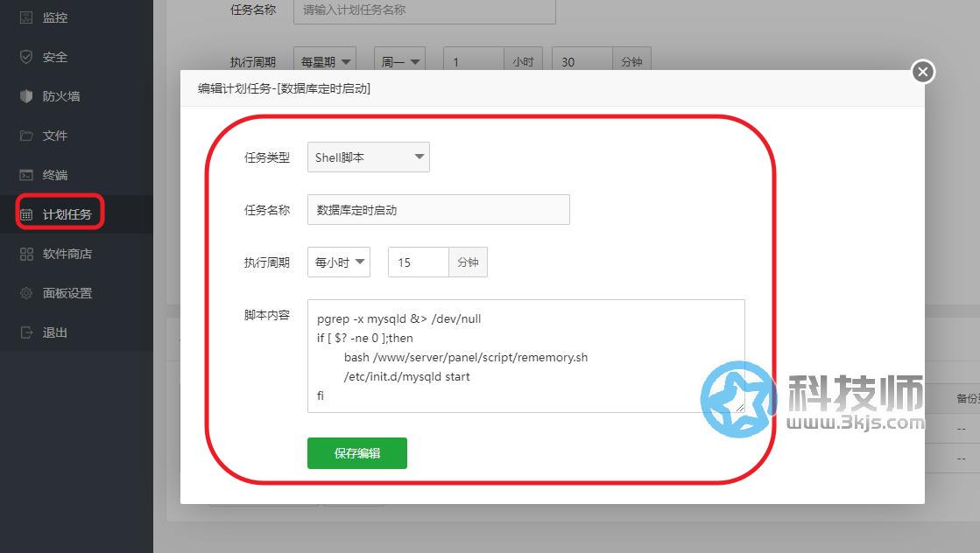Click the 安全 shield icon in sidebar
980x553 pixels.
coord(26,57)
